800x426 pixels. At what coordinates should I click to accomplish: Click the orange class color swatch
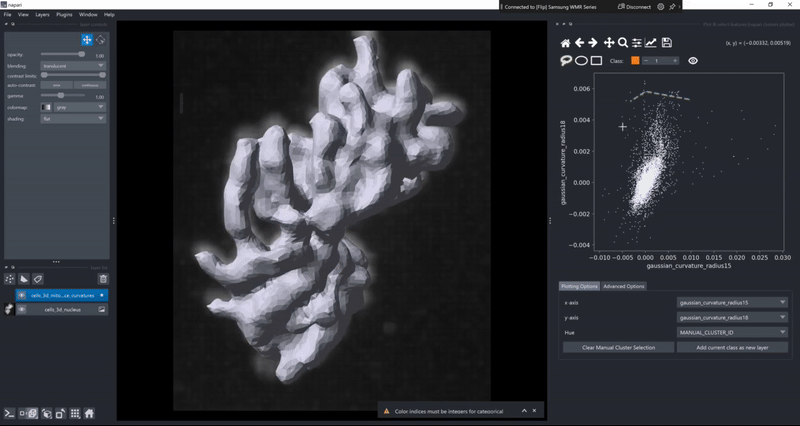pyautogui.click(x=635, y=61)
